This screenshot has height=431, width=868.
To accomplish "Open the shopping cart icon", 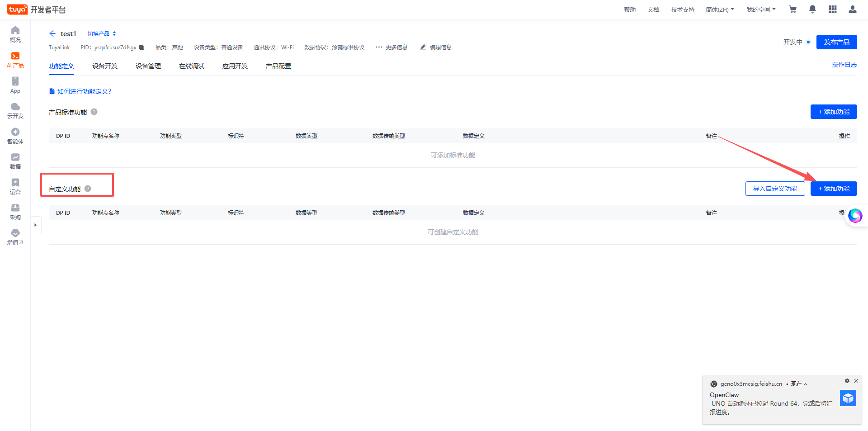I will [x=793, y=9].
